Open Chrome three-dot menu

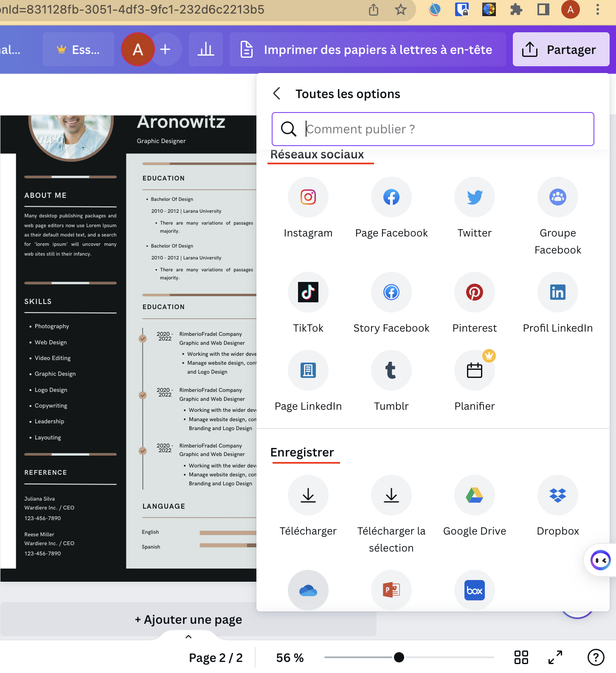[x=598, y=9]
